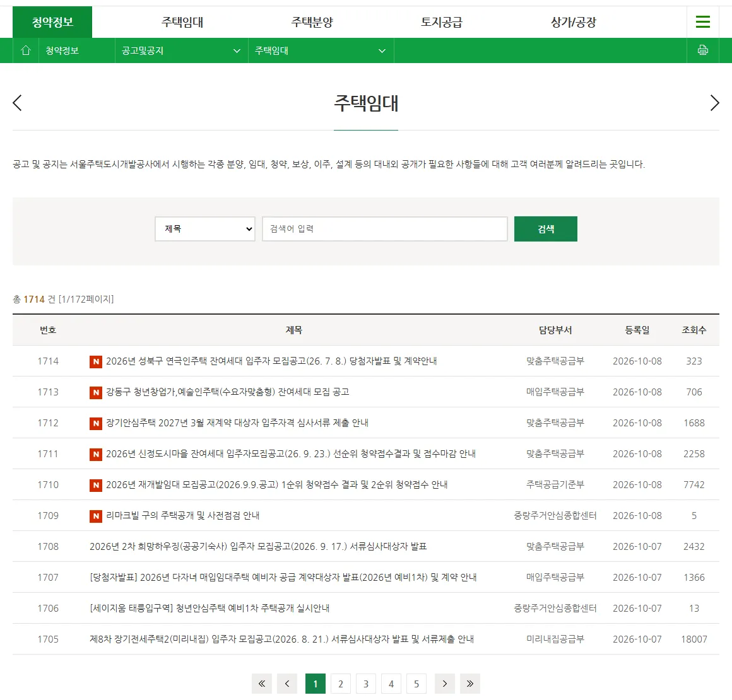Screen dimensions: 732x700
Task: Click the 등록일 column header
Action: tap(637, 330)
